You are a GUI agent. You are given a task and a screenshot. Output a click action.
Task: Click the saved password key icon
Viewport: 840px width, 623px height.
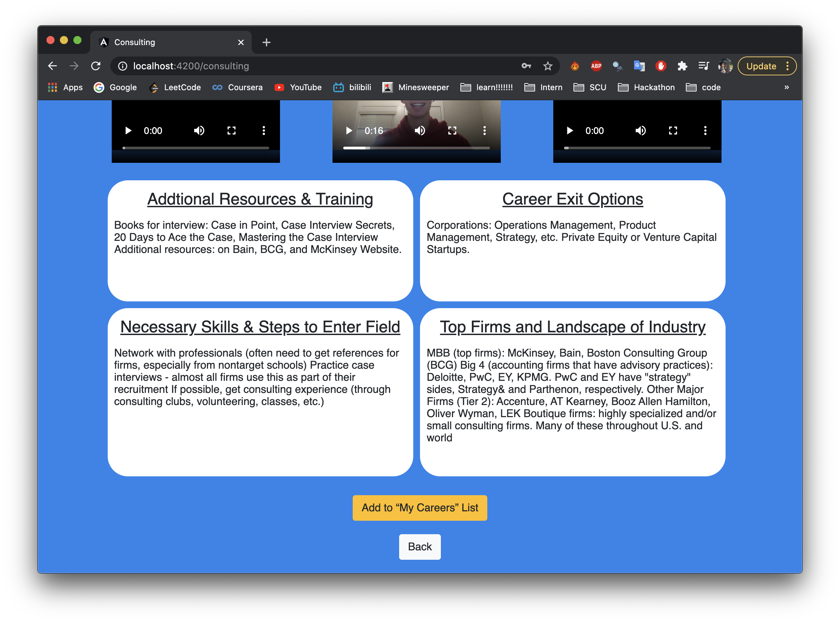(526, 66)
